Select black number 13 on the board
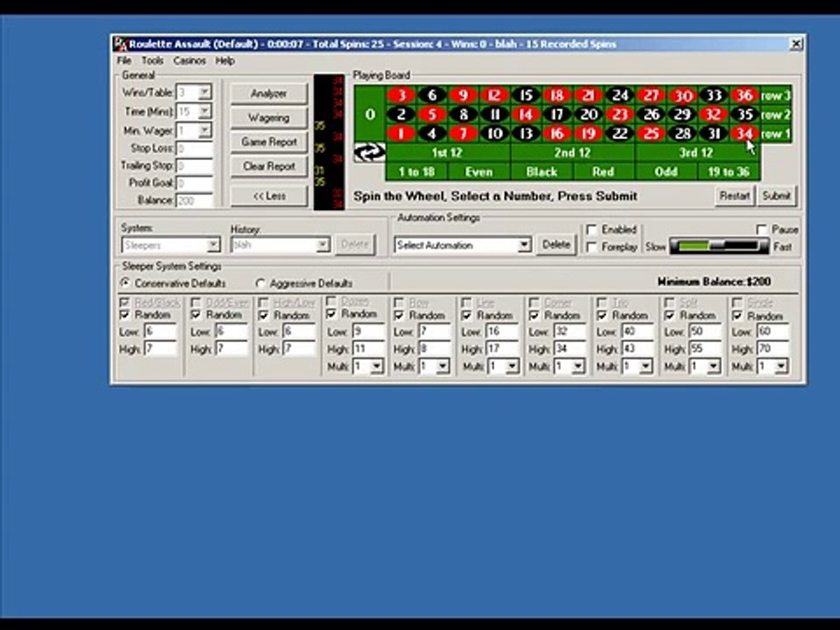840x630 pixels. (526, 133)
